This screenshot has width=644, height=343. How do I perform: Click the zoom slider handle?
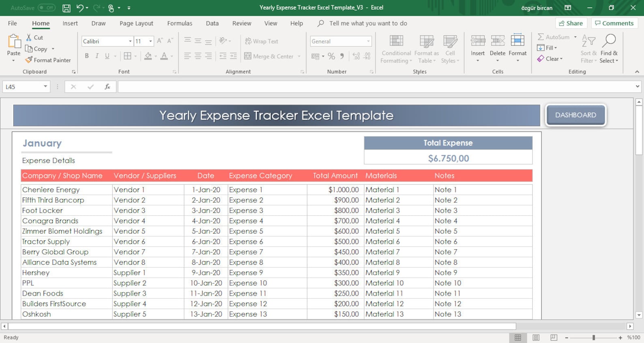tap(594, 337)
